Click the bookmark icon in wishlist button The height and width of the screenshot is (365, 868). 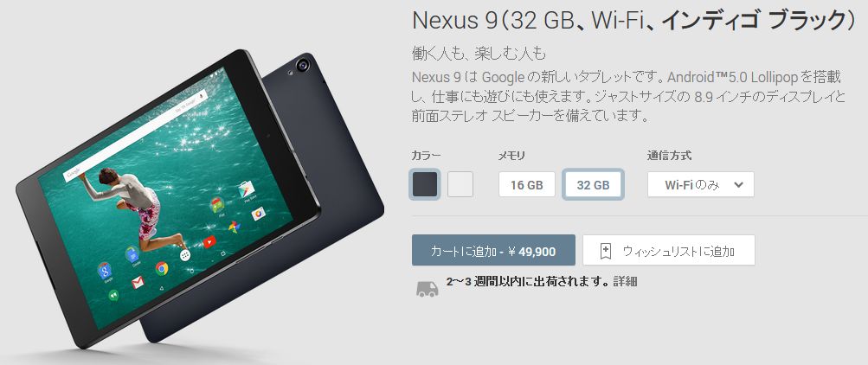pyautogui.click(x=606, y=251)
